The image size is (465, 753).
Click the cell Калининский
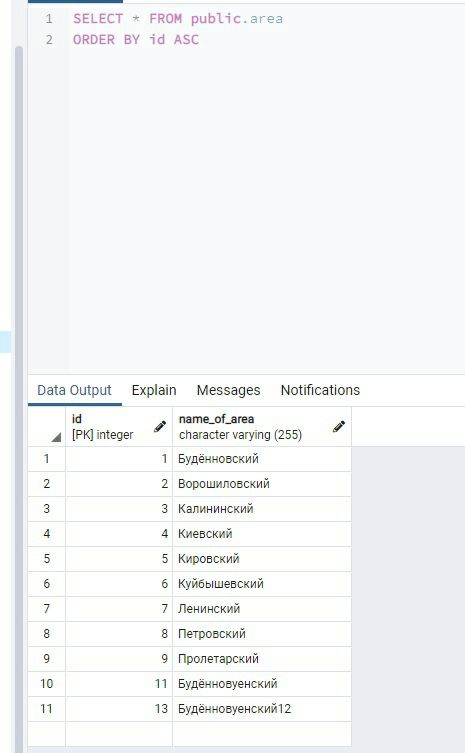coord(262,509)
